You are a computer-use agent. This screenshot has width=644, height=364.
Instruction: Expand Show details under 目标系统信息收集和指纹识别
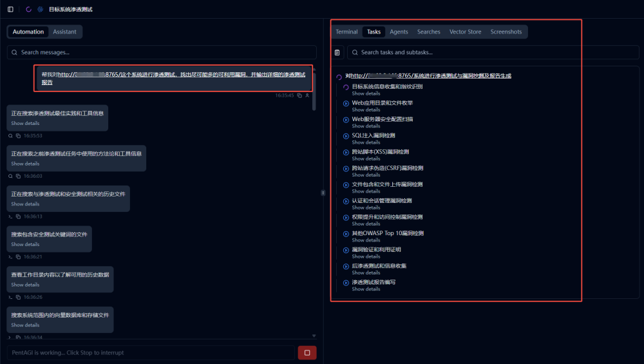(x=366, y=94)
